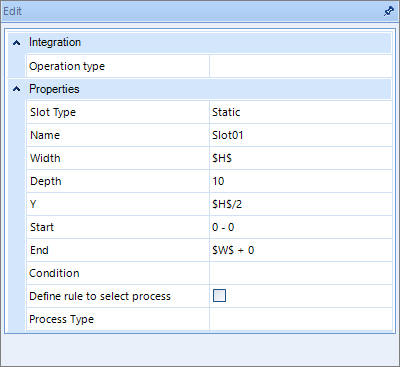Select the Slot Type property label
Image resolution: width=400 pixels, height=367 pixels.
point(53,112)
